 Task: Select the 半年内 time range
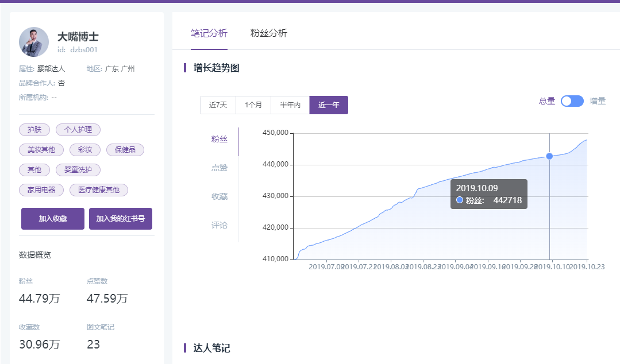coord(290,104)
